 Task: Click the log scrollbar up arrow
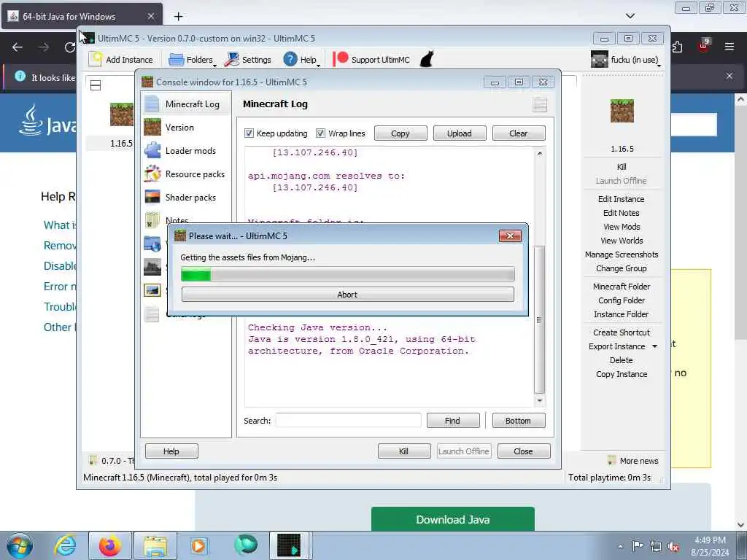pos(540,153)
